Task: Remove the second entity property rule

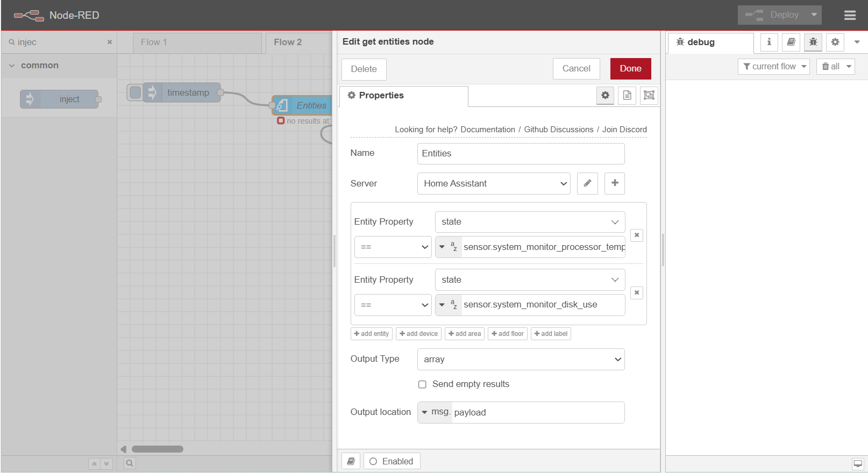Action: (637, 293)
